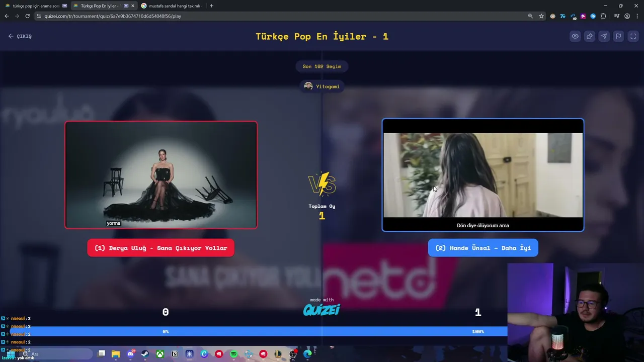The width and height of the screenshot is (644, 362).
Task: Open Spotify from the taskbar
Action: [x=234, y=354]
